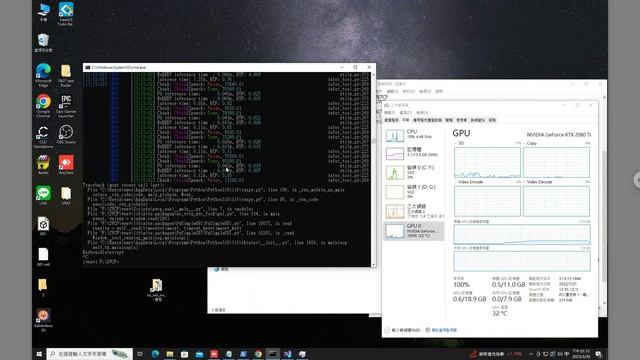This screenshot has height=360, width=640.
Task: Launch Epic Games Launcher shortcut
Action: click(x=66, y=106)
